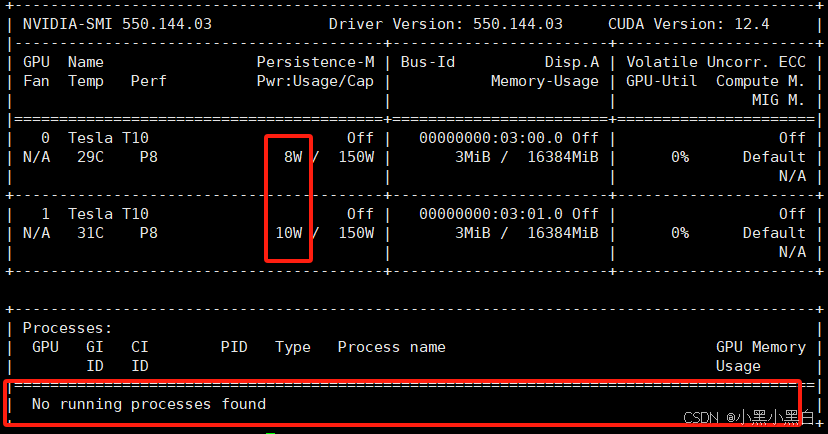This screenshot has height=434, width=828.
Task: Click the Compute M. column header
Action: click(x=760, y=81)
